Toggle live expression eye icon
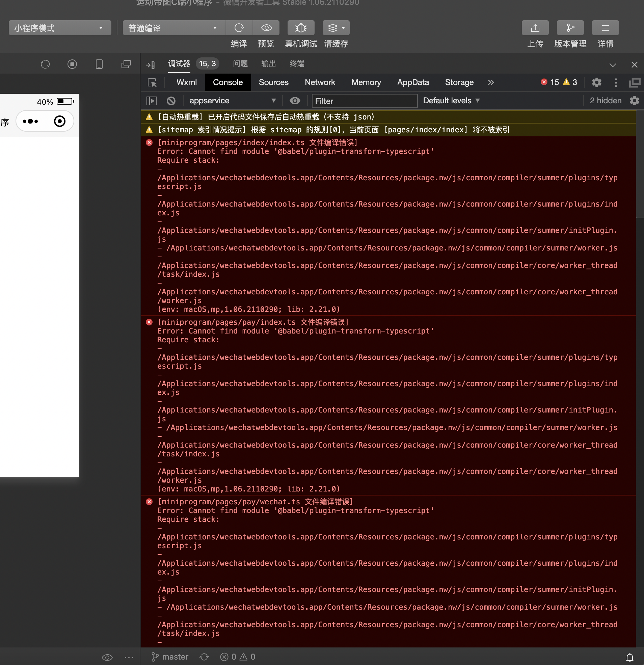644x665 pixels. 295,101
